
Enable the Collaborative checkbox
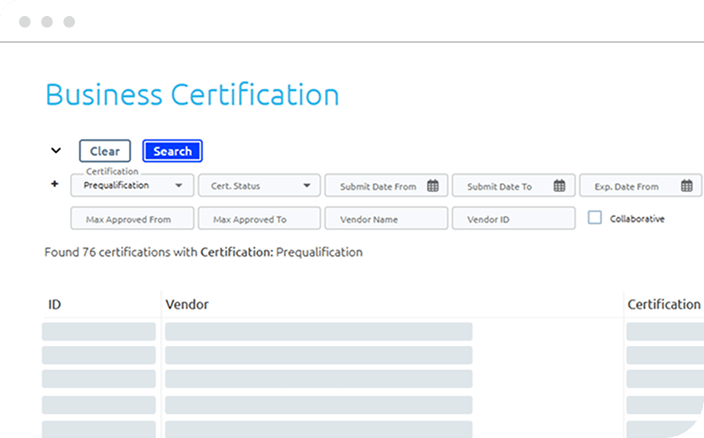click(595, 218)
